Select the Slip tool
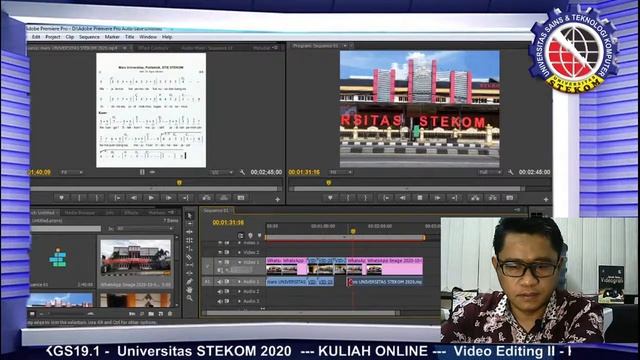640x360 pixels. [189, 265]
